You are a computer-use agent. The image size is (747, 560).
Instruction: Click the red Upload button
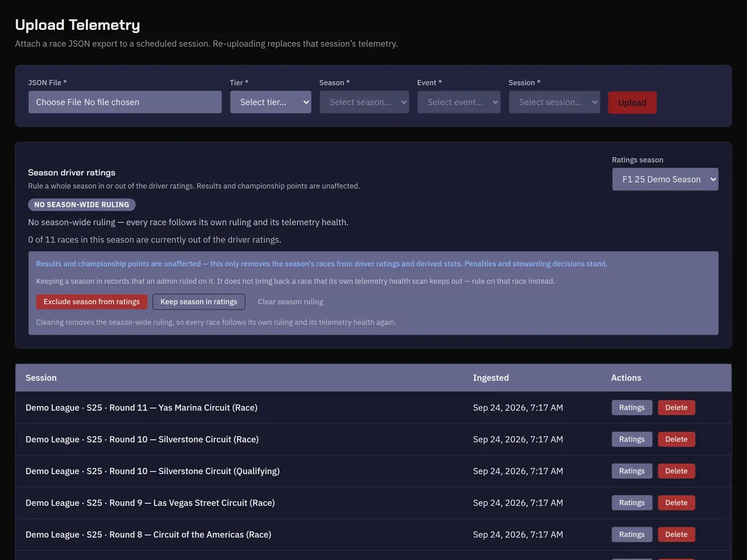[632, 102]
